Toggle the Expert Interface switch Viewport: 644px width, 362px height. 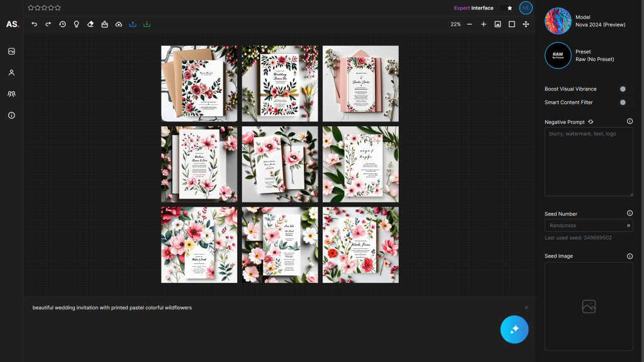pyautogui.click(x=507, y=8)
